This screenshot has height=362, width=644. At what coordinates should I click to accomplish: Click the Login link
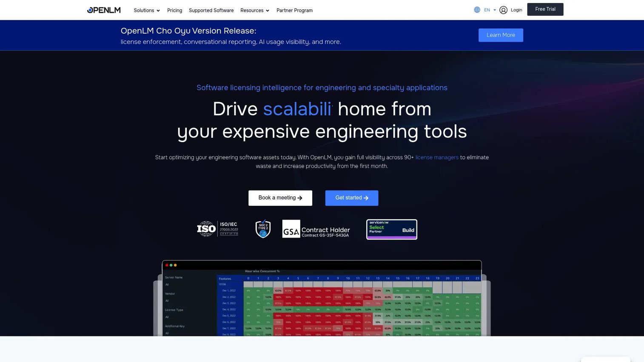coord(516,10)
